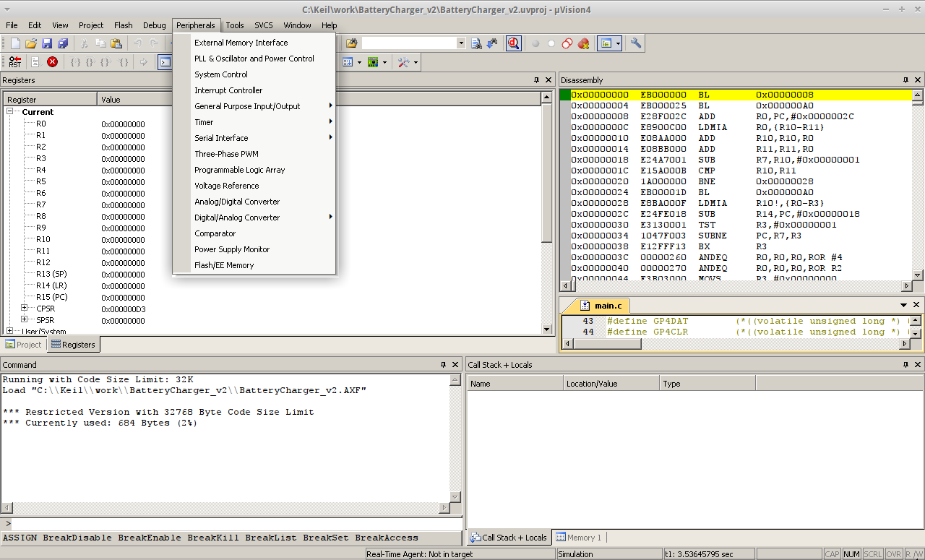Click the Redo arrow icon

pyautogui.click(x=153, y=43)
